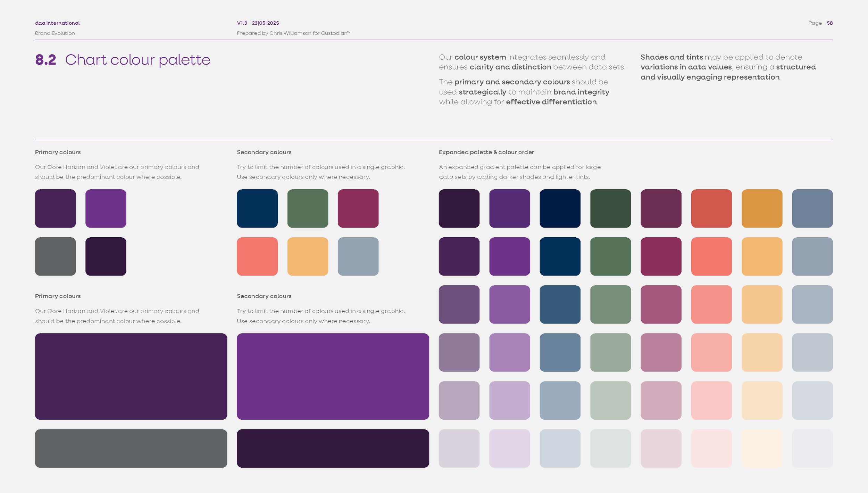Click 'Expanded palette & colour order' heading
The image size is (868, 493).
tap(486, 152)
